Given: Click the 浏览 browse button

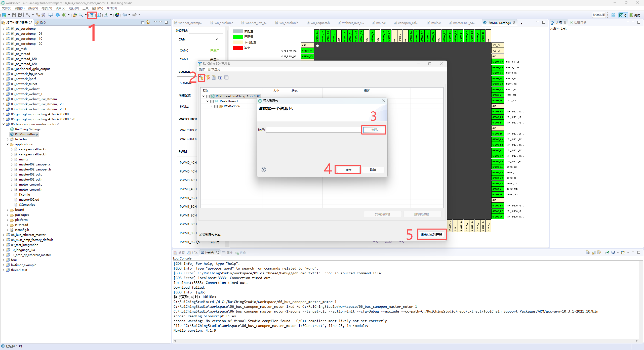Looking at the screenshot, I should coord(374,130).
